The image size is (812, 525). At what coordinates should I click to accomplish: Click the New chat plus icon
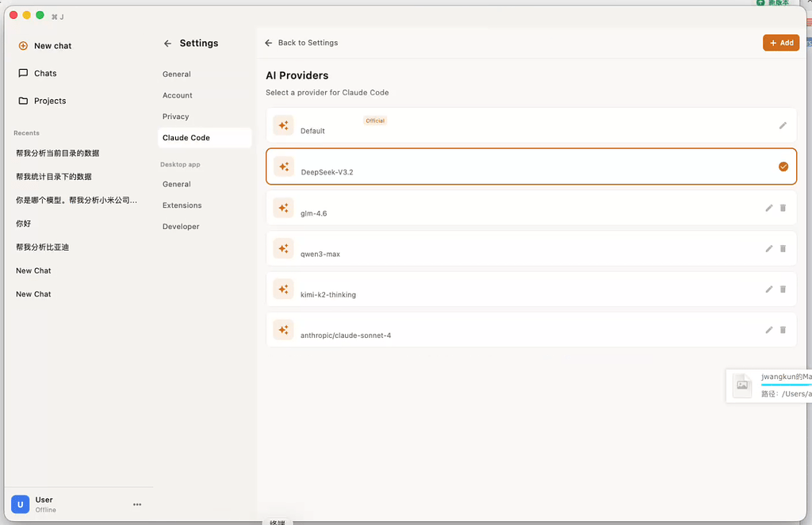[x=23, y=45]
